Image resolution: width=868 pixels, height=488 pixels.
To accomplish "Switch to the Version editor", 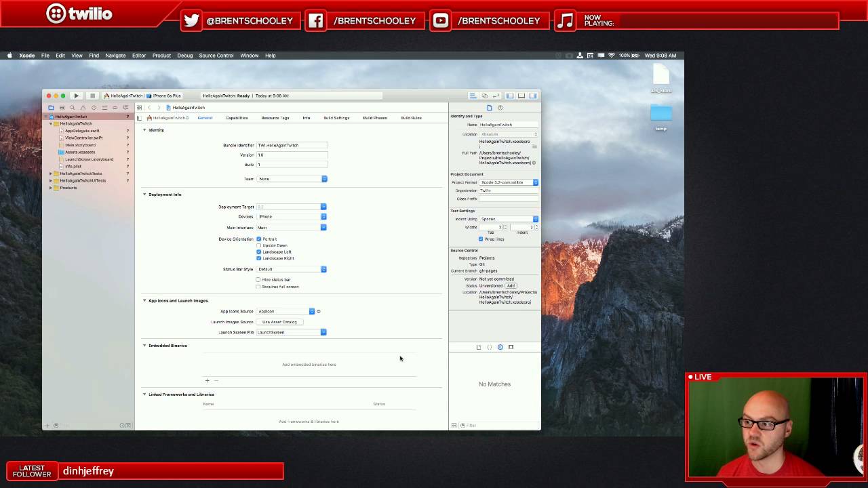I will click(496, 96).
